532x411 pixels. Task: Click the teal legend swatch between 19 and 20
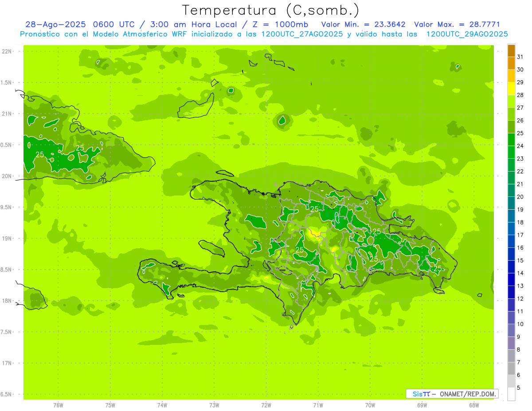pos(511,203)
